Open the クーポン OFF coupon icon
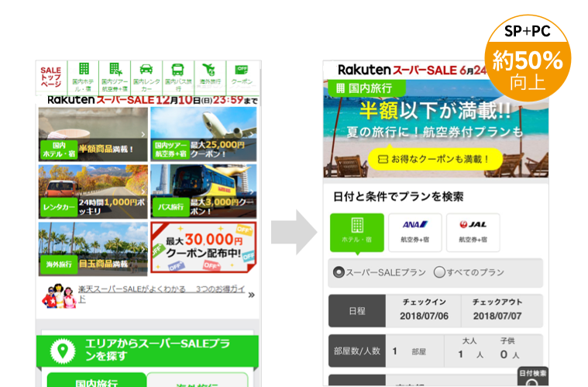The width and height of the screenshot is (588, 387). (x=242, y=70)
